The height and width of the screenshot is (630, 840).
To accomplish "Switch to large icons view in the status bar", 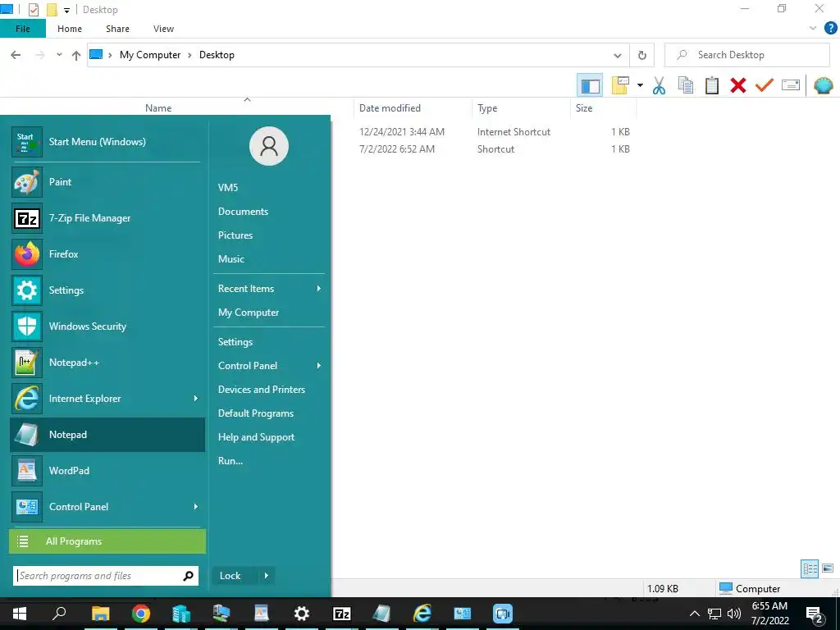I will pyautogui.click(x=828, y=568).
